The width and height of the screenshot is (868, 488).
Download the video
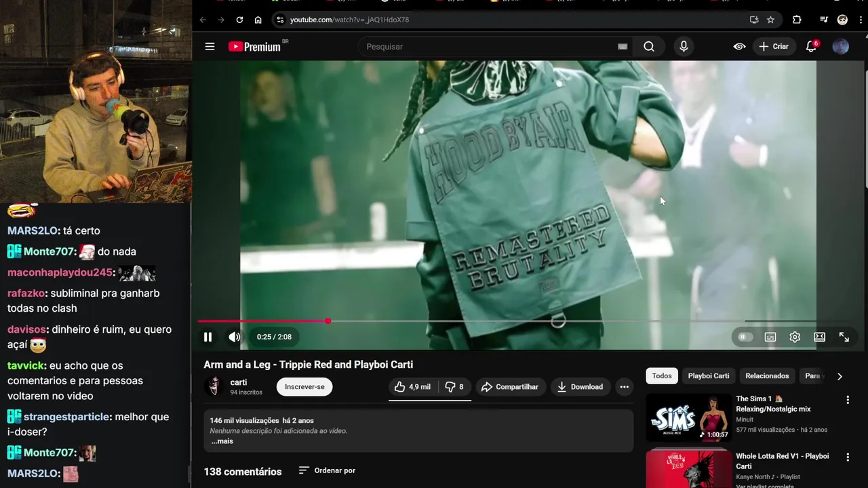pyautogui.click(x=580, y=387)
